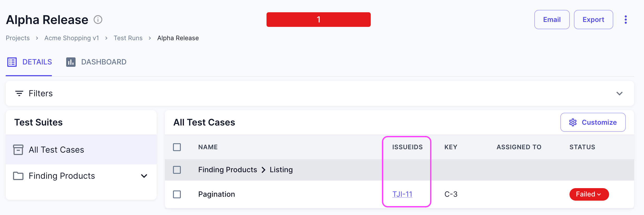This screenshot has width=644, height=215.
Task: Toggle the select-all checkbox in table header
Action: click(x=177, y=147)
